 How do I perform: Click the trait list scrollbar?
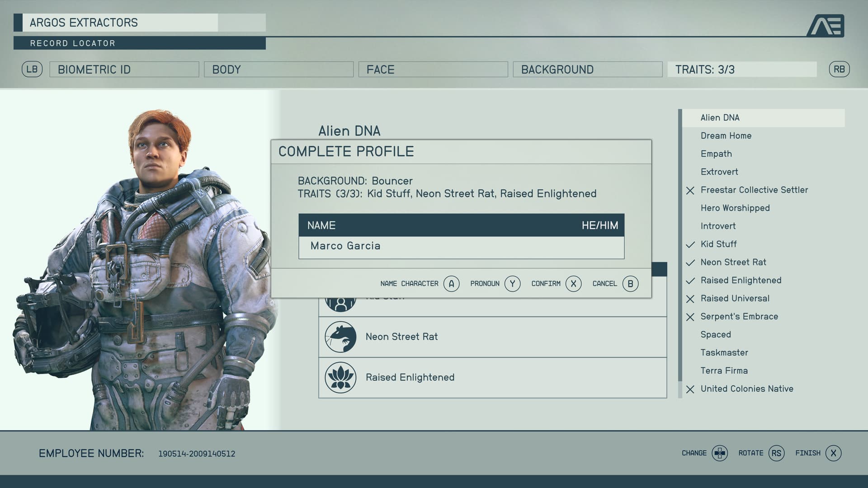(680, 253)
